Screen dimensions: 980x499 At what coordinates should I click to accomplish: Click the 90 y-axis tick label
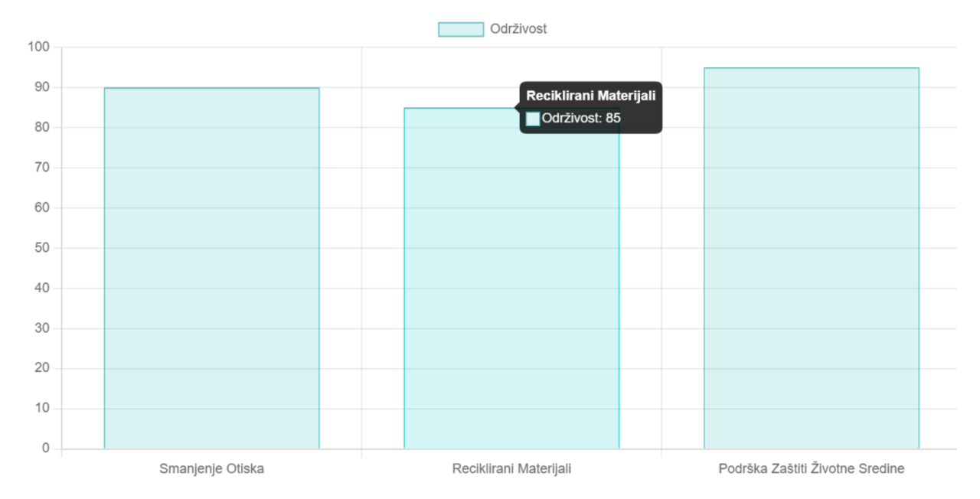coord(41,87)
